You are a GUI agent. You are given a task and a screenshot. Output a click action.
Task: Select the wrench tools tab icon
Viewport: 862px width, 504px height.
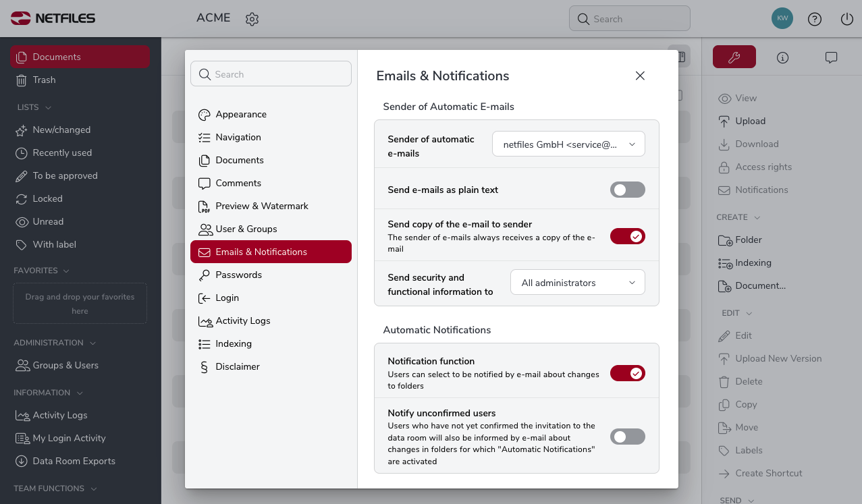point(734,57)
